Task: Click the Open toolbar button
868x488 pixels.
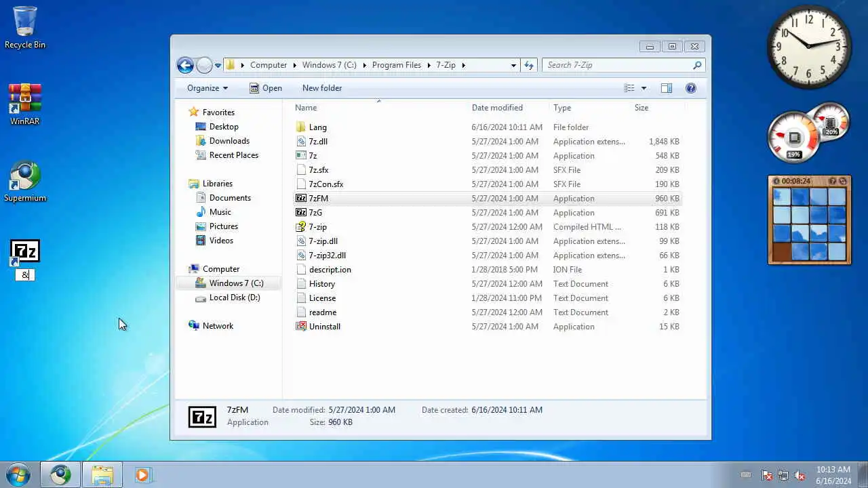Action: pos(265,88)
